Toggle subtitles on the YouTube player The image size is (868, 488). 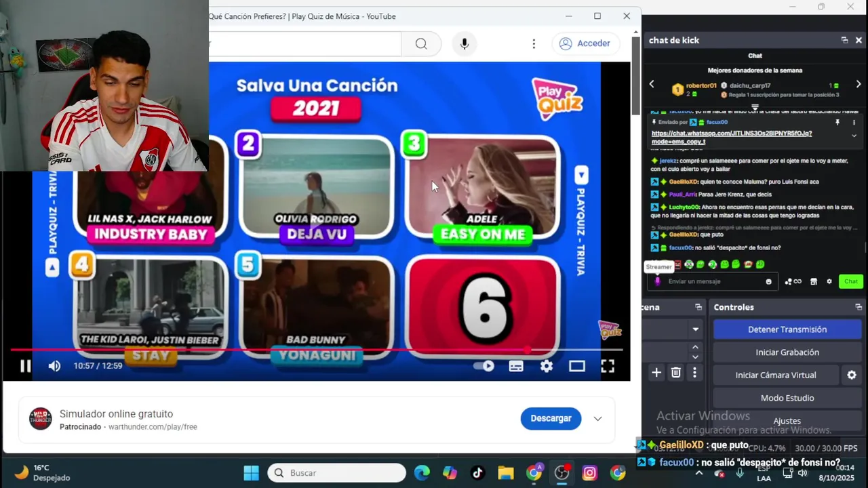tap(516, 366)
